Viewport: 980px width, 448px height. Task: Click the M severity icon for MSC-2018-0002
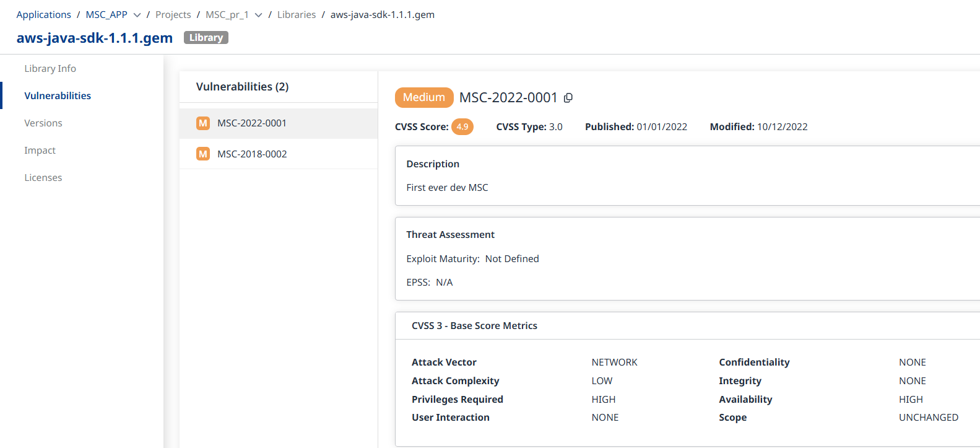(x=203, y=154)
